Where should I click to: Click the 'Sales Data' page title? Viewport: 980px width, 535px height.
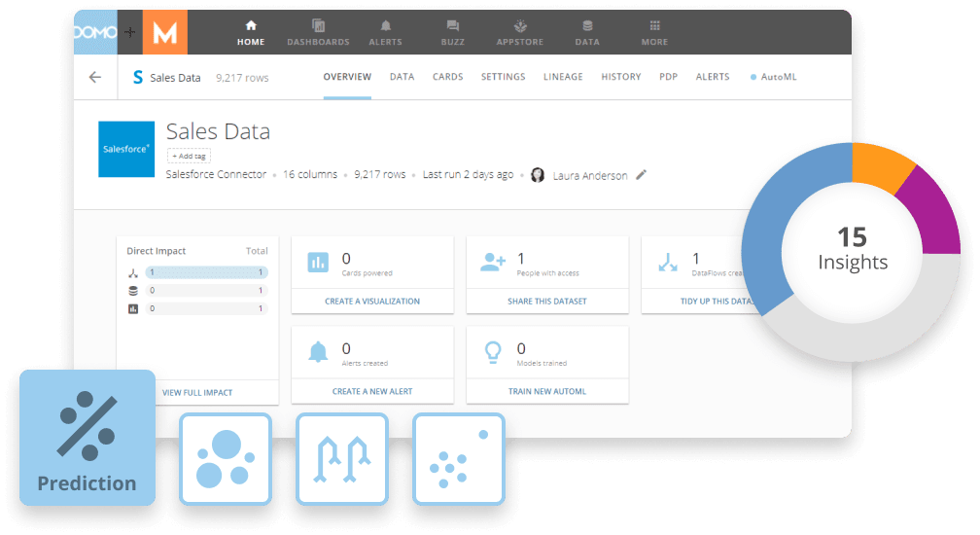pos(218,131)
